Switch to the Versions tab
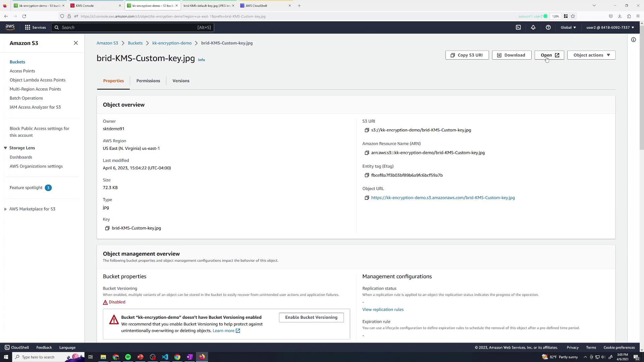Image resolution: width=644 pixels, height=362 pixels. point(181,81)
